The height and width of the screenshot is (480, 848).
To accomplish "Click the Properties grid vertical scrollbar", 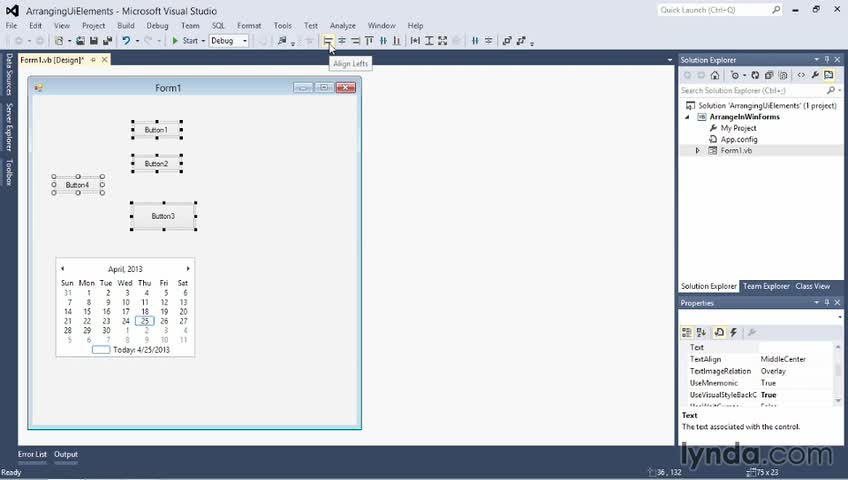I will click(x=838, y=373).
